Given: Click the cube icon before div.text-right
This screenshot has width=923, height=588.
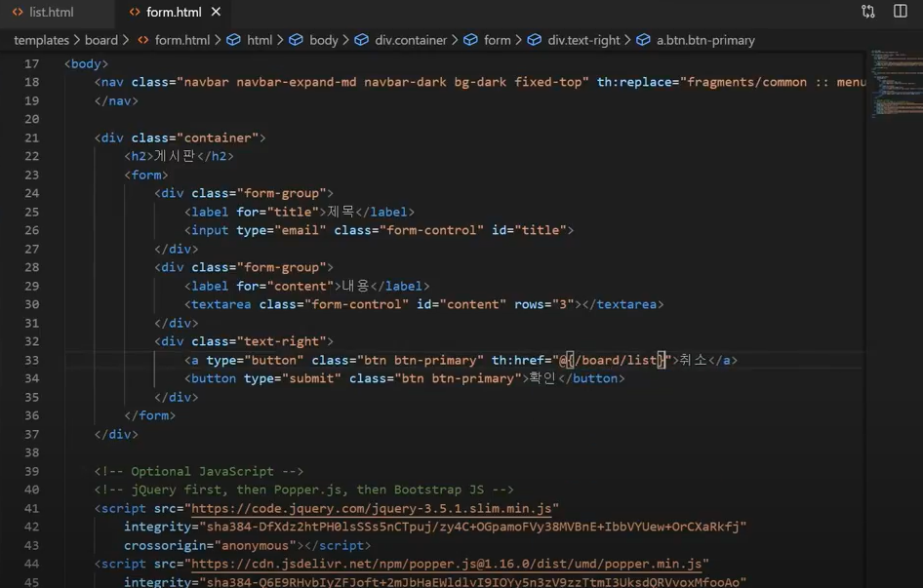Looking at the screenshot, I should (535, 39).
